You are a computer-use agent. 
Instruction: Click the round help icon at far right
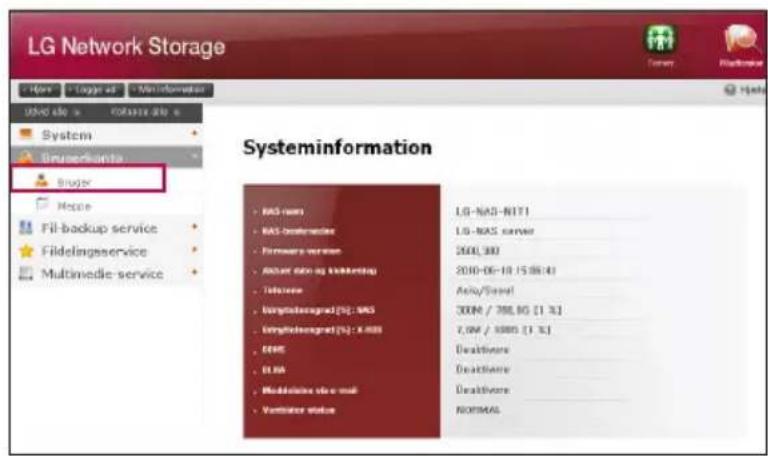coord(730,90)
